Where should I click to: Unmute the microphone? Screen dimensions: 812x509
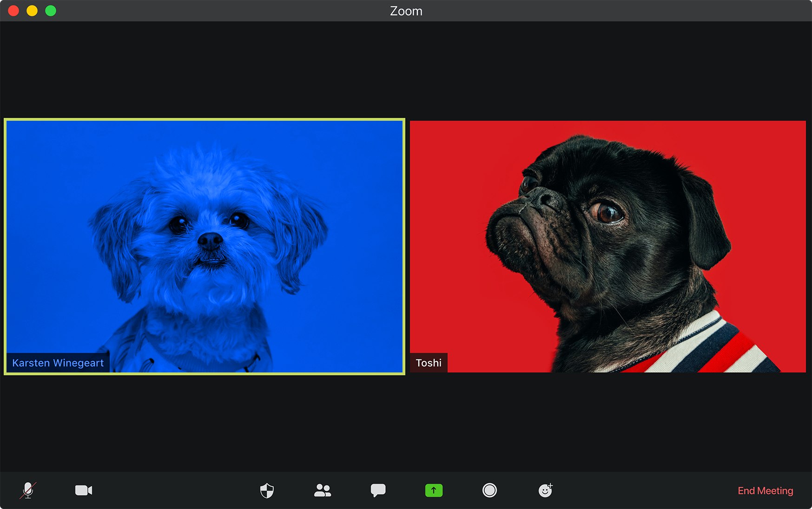[x=28, y=490]
